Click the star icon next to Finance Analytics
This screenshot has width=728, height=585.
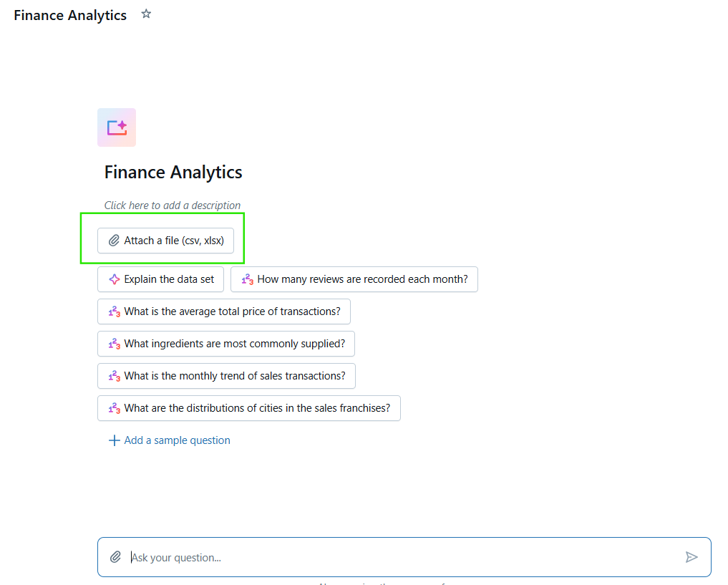(x=145, y=14)
